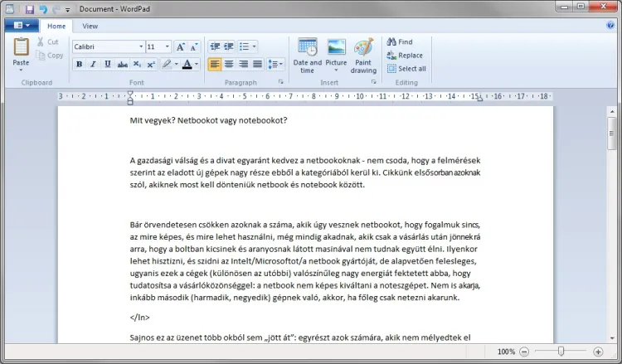Click paragraph starting 'A gazdasági válság'
This screenshot has width=622, height=364.
click(305, 172)
